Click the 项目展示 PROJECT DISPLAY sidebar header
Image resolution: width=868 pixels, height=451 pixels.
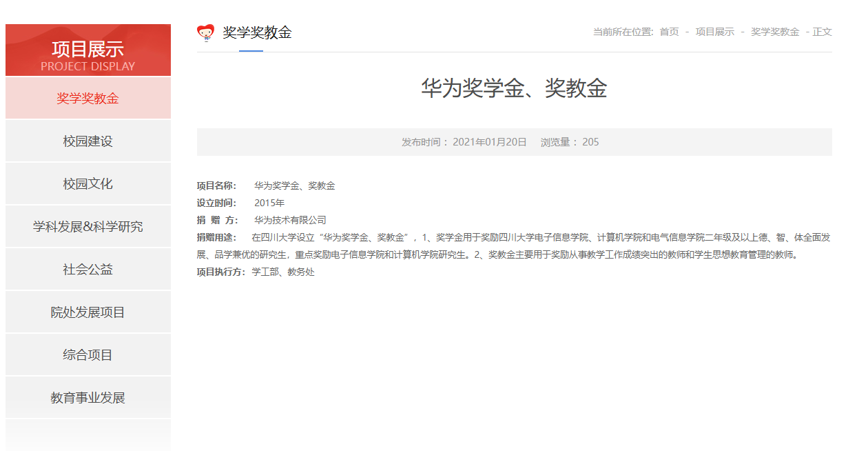88,50
